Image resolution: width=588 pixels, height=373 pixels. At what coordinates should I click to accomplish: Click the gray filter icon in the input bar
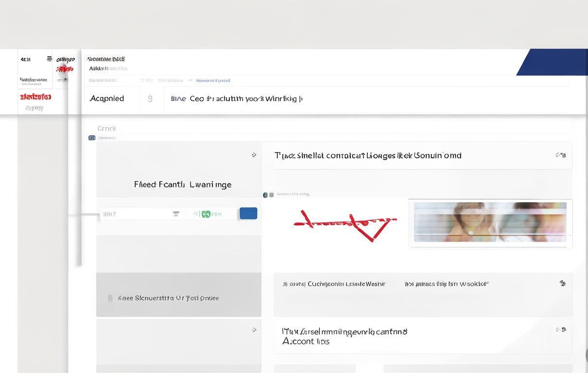coord(176,214)
